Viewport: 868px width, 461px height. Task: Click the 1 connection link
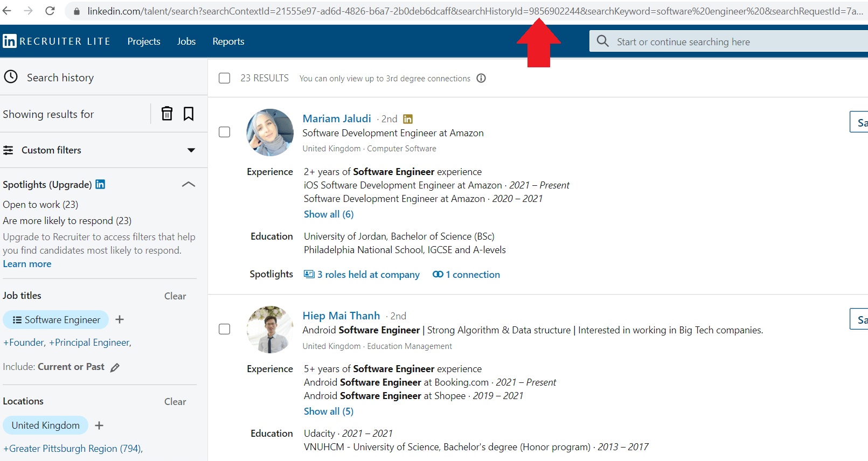(x=473, y=275)
